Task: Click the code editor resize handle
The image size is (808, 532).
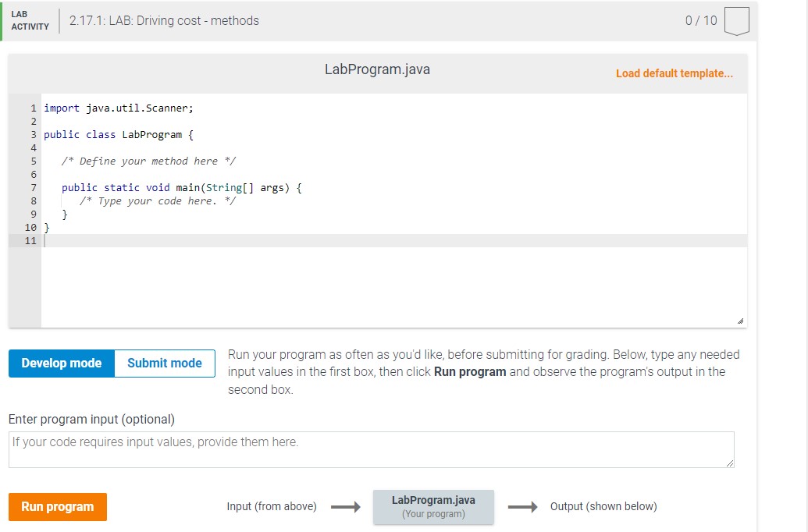Action: tap(740, 321)
